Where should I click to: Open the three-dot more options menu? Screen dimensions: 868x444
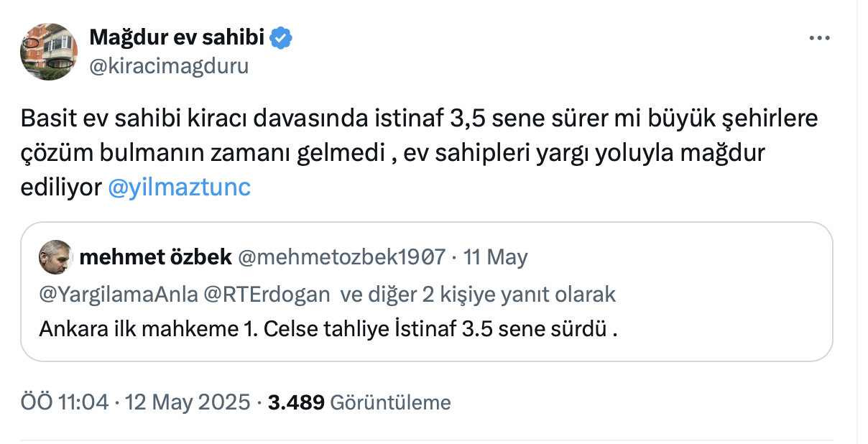pyautogui.click(x=819, y=39)
